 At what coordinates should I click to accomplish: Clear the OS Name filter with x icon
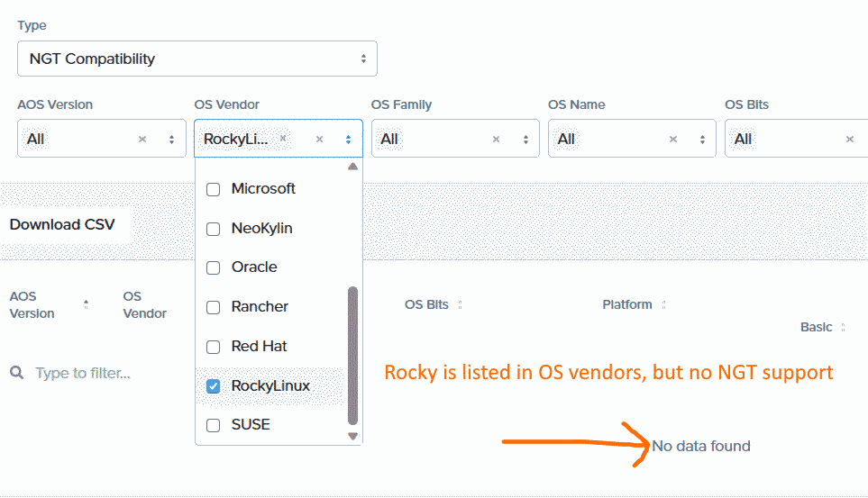(673, 140)
